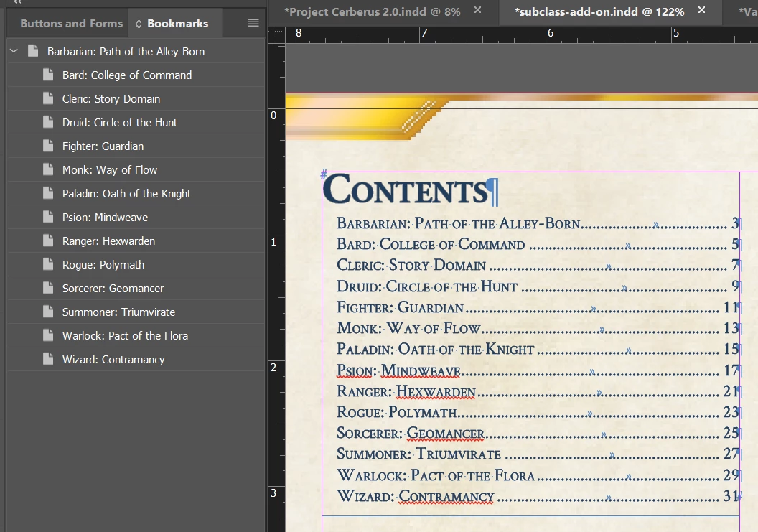Click page number 31 in contents
Image resolution: width=758 pixels, height=532 pixels.
click(x=731, y=495)
